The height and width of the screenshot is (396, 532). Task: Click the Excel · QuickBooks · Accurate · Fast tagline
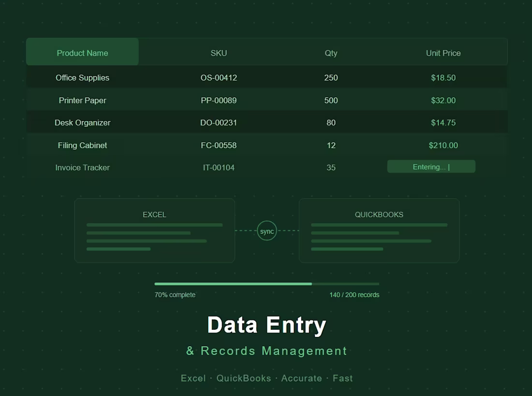point(266,379)
